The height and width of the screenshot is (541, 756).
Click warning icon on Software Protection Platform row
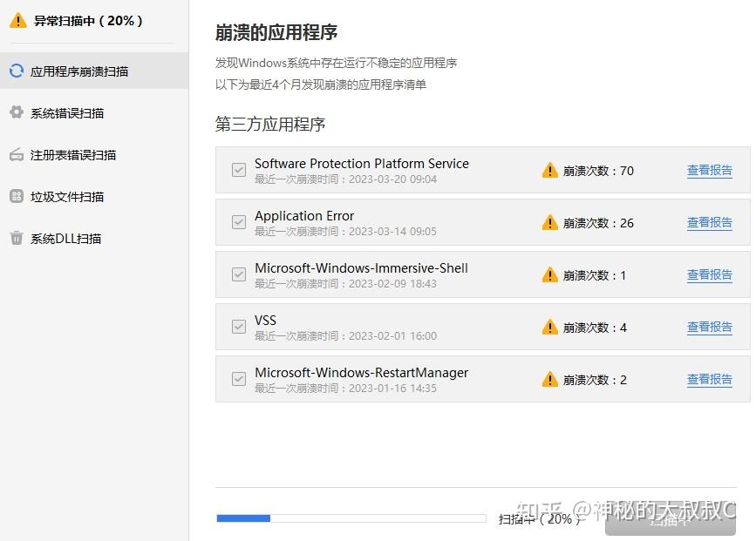549,171
